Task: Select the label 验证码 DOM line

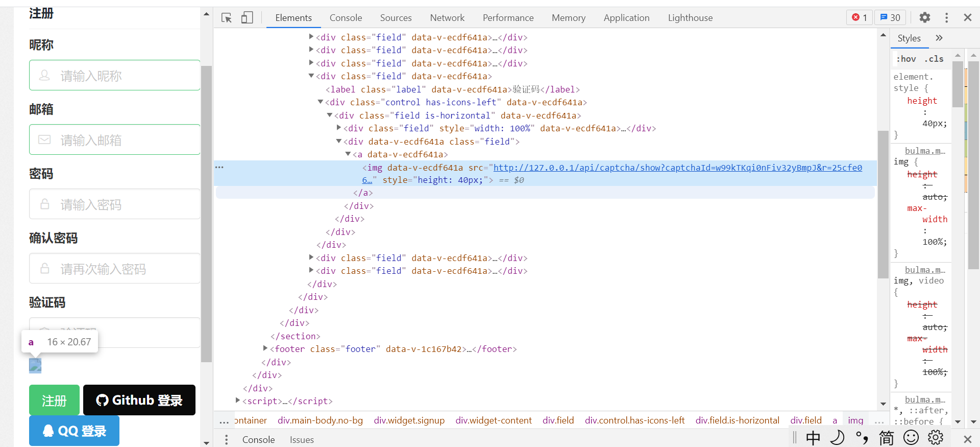Action: (x=453, y=89)
